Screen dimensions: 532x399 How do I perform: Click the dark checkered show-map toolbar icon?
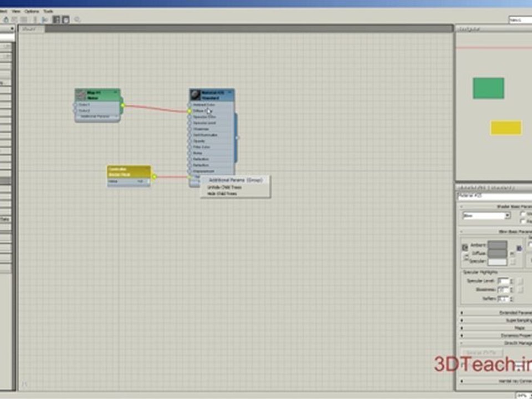[57, 20]
